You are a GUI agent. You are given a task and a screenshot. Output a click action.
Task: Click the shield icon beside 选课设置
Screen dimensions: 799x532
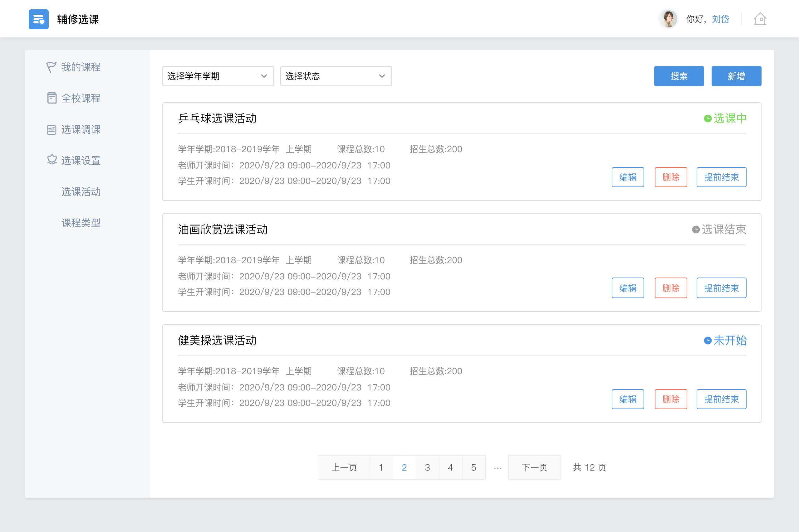[x=51, y=160]
